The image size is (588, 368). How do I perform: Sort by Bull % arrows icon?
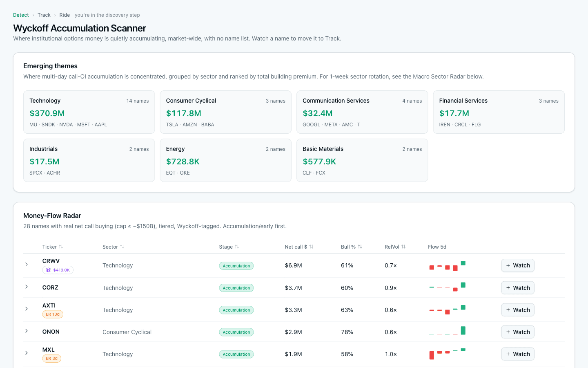[x=360, y=247]
